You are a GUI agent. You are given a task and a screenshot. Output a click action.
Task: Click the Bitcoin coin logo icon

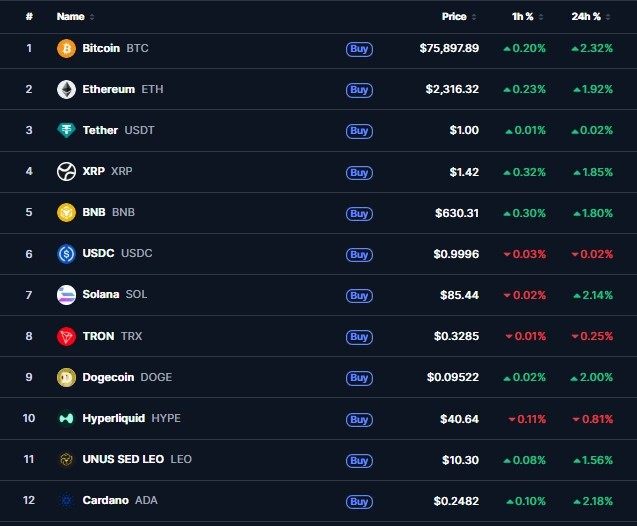click(66, 48)
